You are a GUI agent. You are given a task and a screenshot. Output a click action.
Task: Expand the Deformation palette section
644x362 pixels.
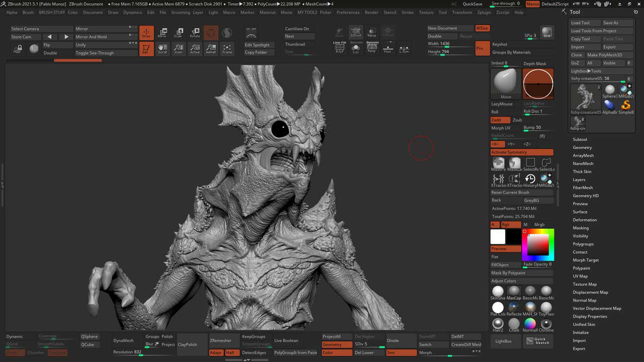point(585,220)
